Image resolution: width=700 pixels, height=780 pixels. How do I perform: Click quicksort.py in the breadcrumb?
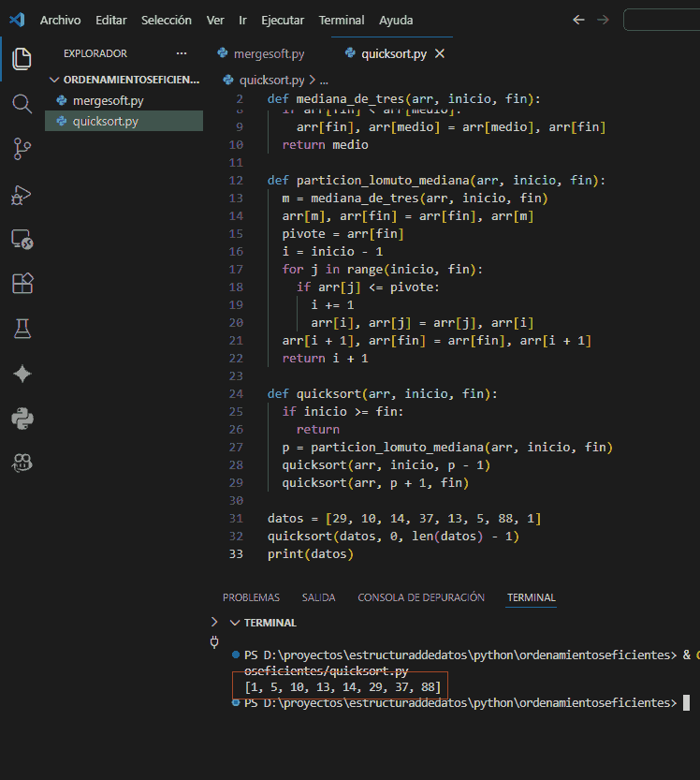coord(272,80)
